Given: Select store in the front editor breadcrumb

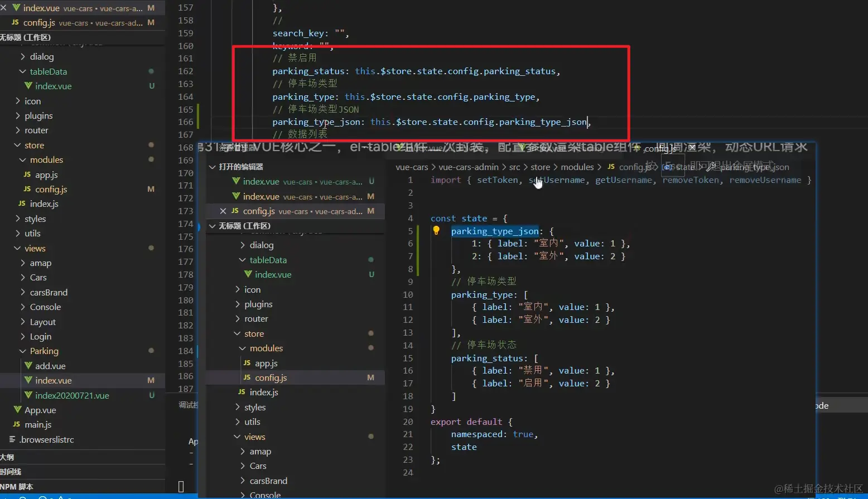Looking at the screenshot, I should point(540,167).
